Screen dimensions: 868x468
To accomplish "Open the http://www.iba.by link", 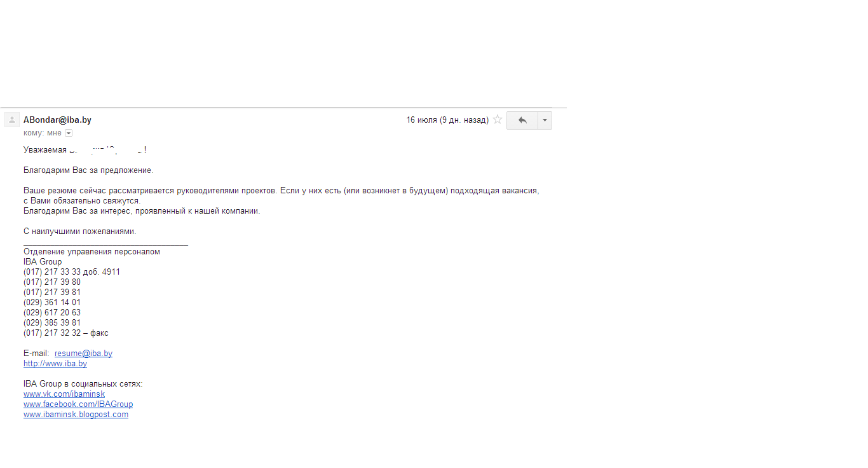I will point(55,363).
